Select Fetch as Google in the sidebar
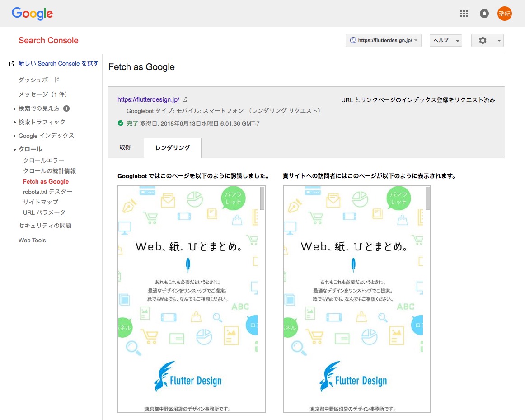The width and height of the screenshot is (525, 420). point(46,181)
